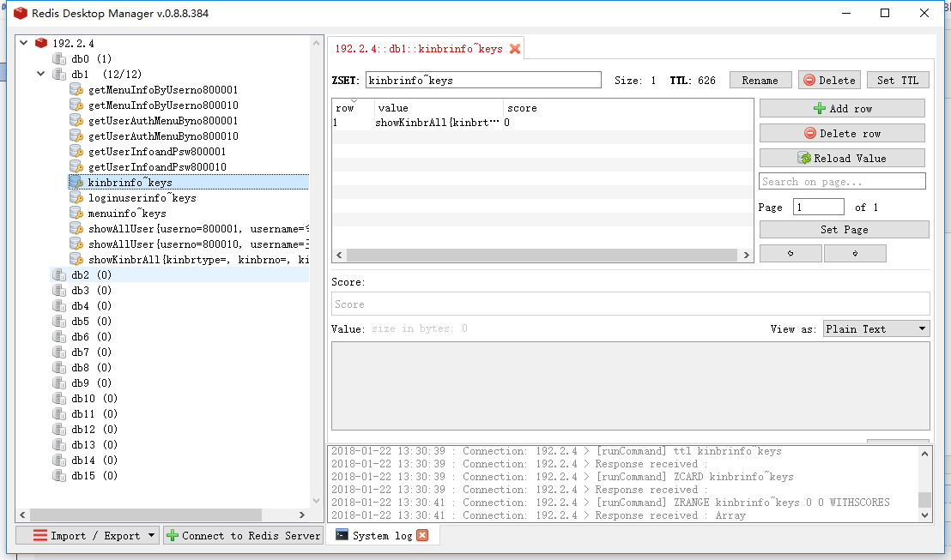Screen dimensions: 951x560
Task: Select key icon of getUserAuthMenuByno800001
Action: (76, 121)
